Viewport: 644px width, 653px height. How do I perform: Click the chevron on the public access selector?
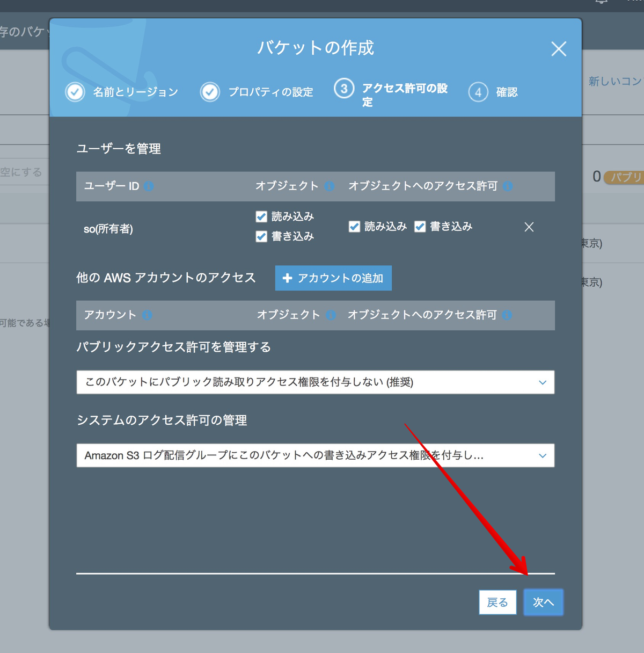point(542,382)
